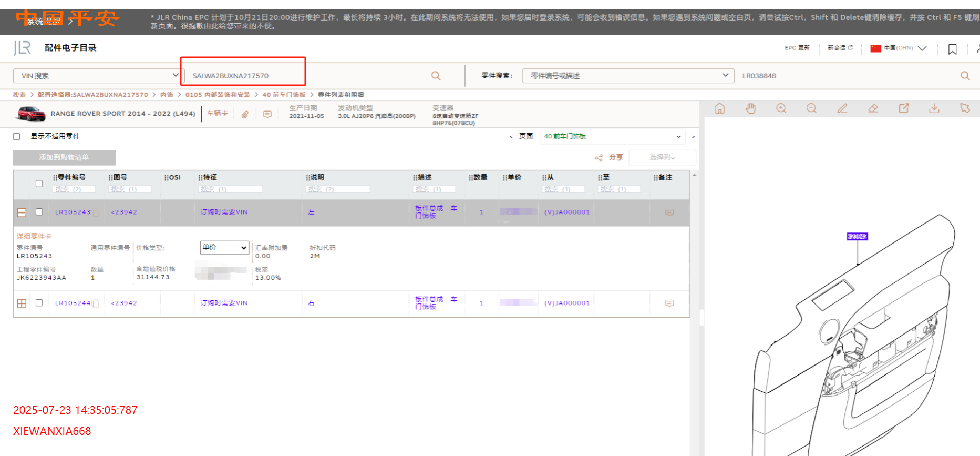
Task: Select the pencil annotate tool
Action: pyautogui.click(x=842, y=108)
